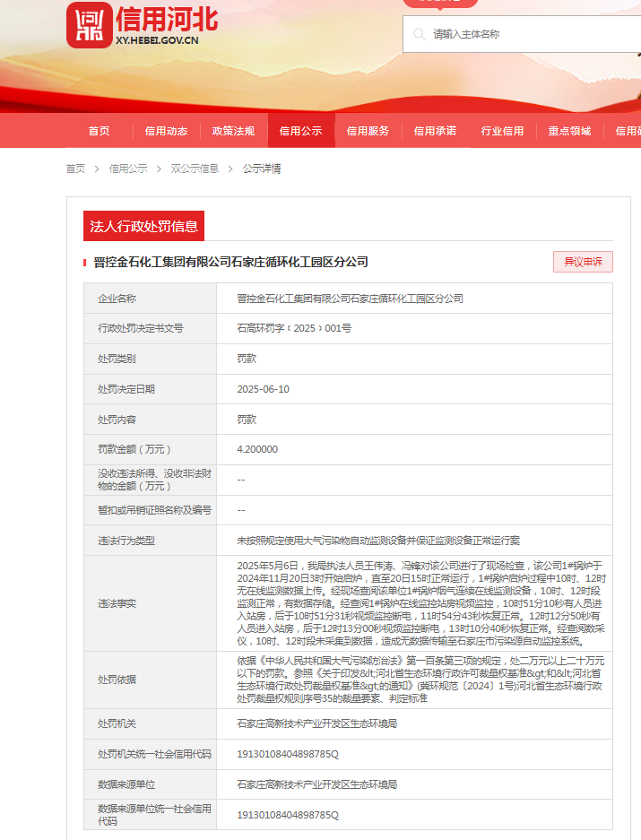Select the 信用公示 navigation tab
Image resolution: width=641 pixels, height=840 pixels.
(300, 131)
